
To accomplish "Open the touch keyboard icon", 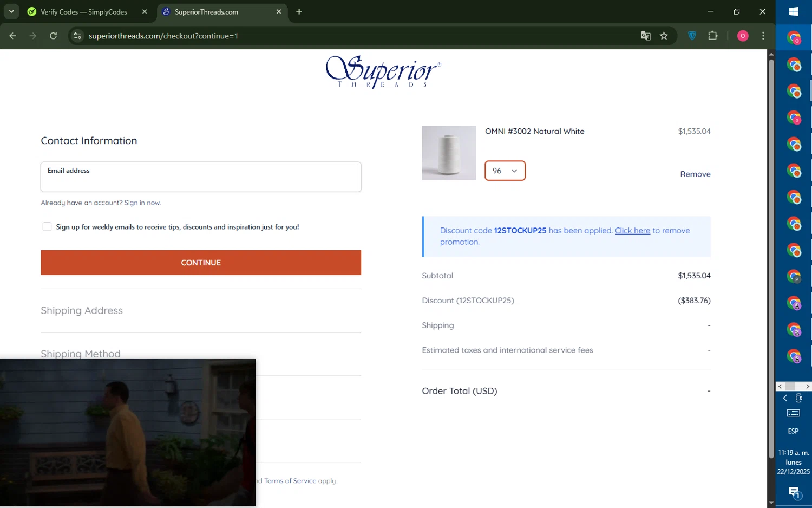I will click(x=794, y=413).
